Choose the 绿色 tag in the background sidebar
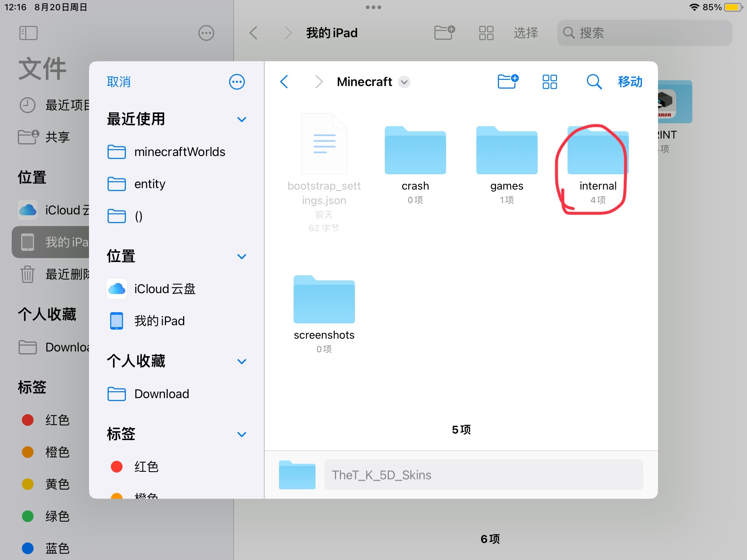Screen dimensions: 747x560 pos(51,516)
